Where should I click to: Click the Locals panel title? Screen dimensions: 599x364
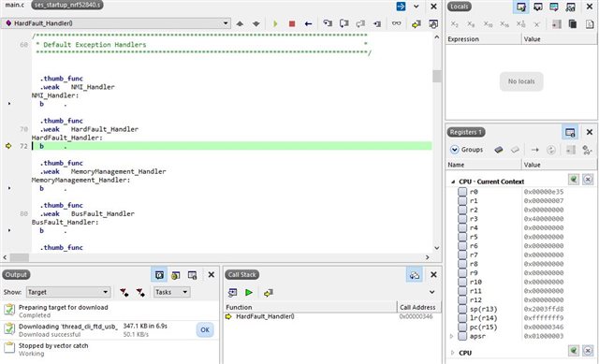point(460,7)
